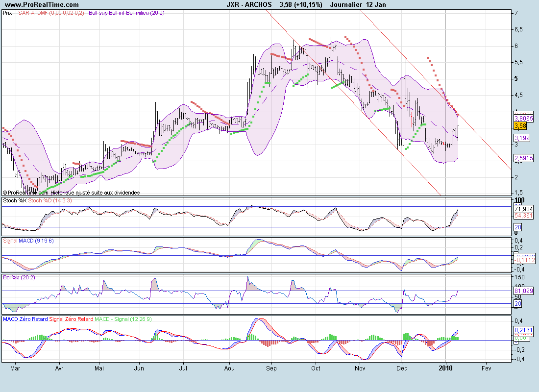Select the MACD - Signal (12 26 9) label
This screenshot has height=392, width=539.
tap(123, 319)
